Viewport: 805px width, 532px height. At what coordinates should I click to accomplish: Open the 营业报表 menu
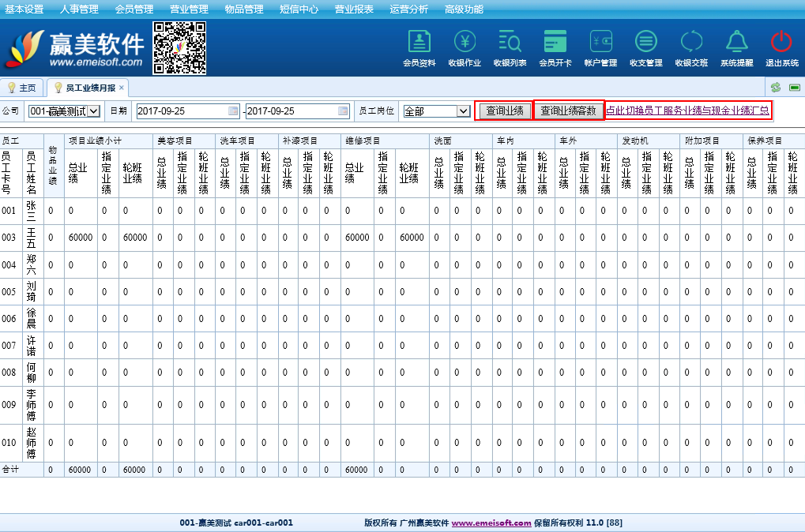pyautogui.click(x=354, y=9)
